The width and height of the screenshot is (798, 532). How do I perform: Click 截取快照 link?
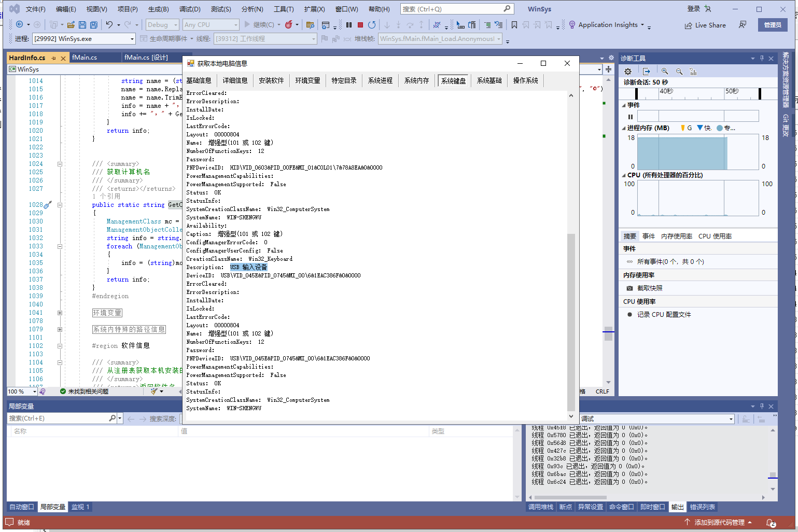coord(650,288)
